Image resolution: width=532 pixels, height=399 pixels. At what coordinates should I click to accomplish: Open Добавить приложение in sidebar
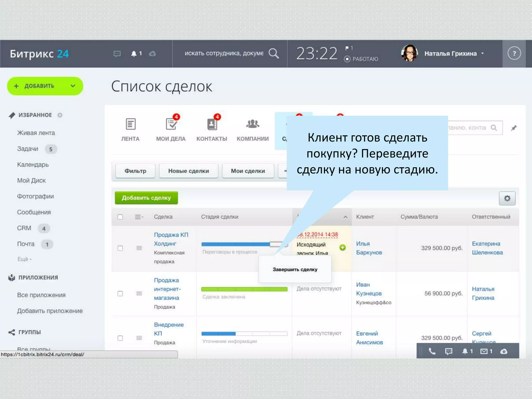click(x=50, y=311)
